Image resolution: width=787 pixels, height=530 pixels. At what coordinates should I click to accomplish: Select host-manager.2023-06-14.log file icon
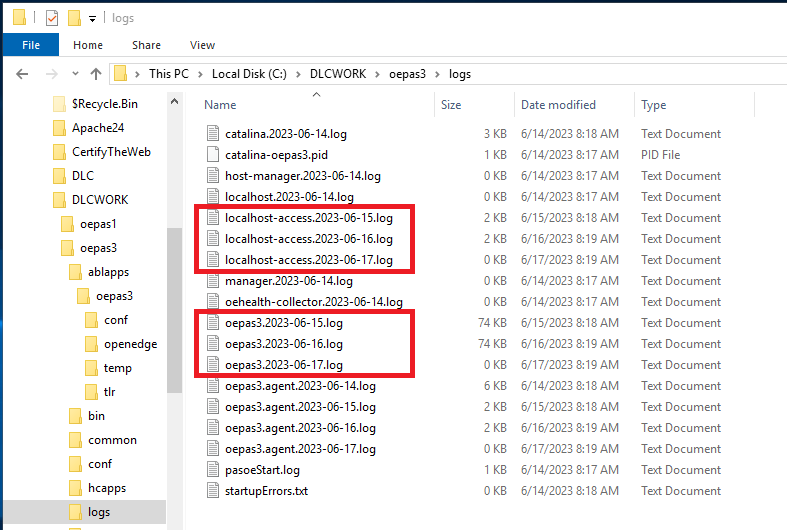[213, 176]
